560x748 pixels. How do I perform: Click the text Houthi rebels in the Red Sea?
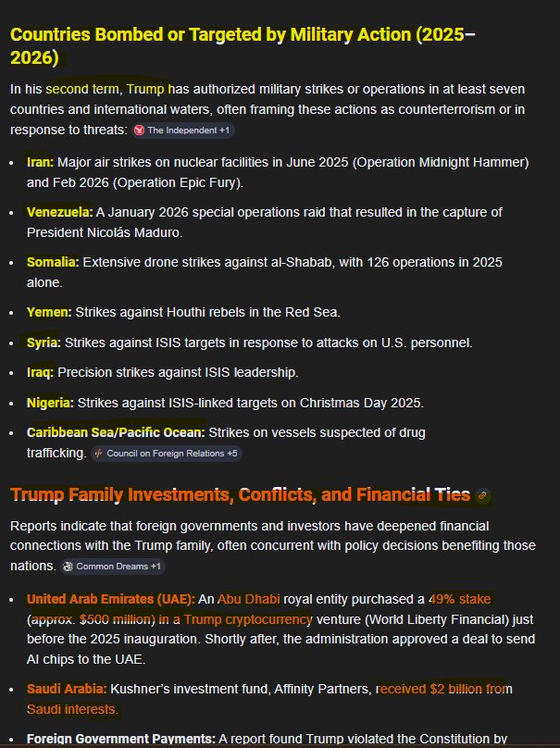(x=253, y=312)
